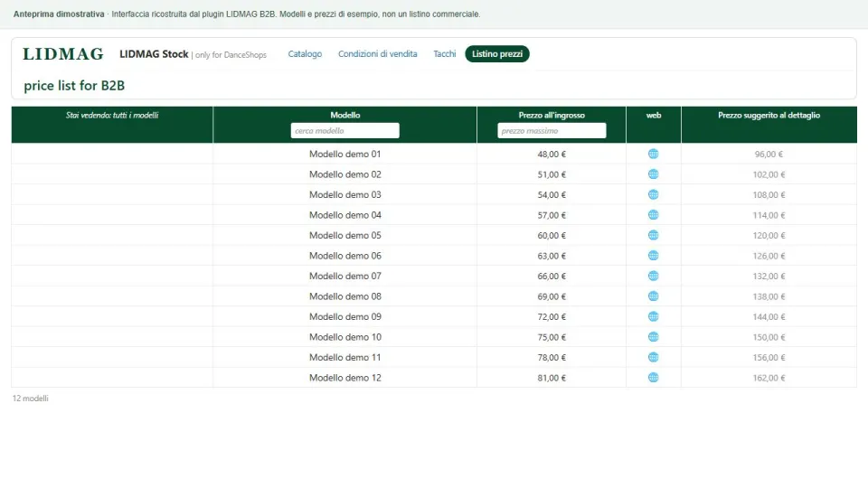Click wholesale price 75,00 €
The height and width of the screenshot is (488, 868).
[x=552, y=337]
